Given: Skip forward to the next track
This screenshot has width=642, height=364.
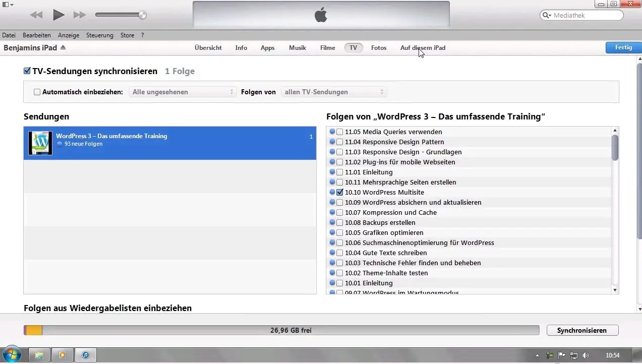Looking at the screenshot, I should pos(80,15).
